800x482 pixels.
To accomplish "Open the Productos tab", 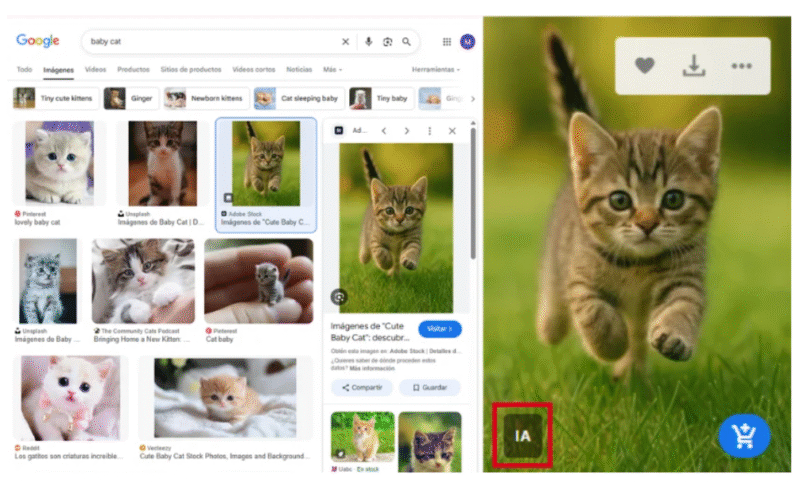I will point(133,69).
